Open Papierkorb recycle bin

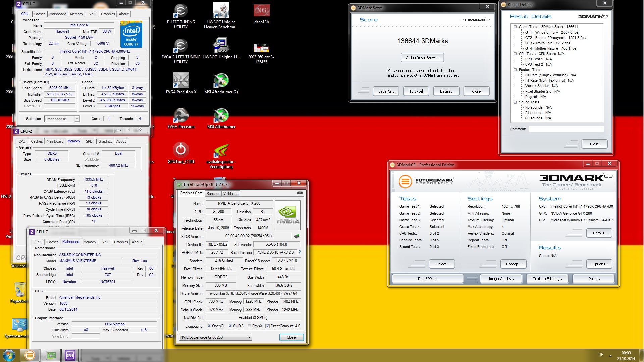click(19, 292)
